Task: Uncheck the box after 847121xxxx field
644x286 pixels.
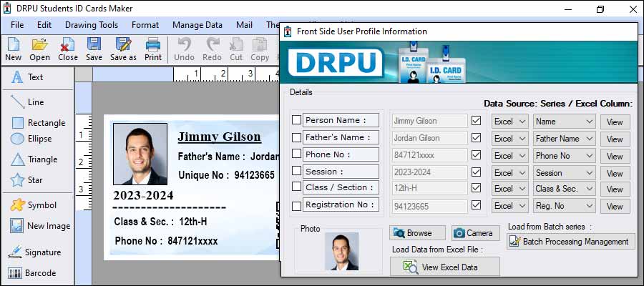Action: pos(476,155)
